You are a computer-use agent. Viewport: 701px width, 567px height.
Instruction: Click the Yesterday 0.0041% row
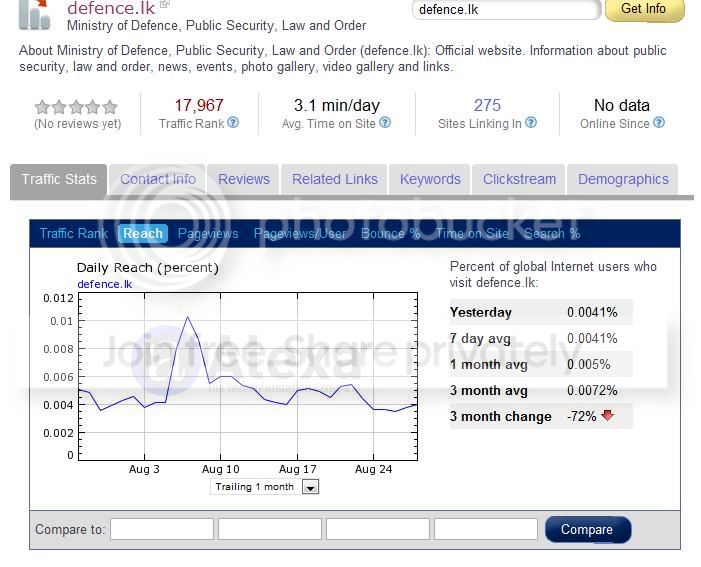coord(541,312)
